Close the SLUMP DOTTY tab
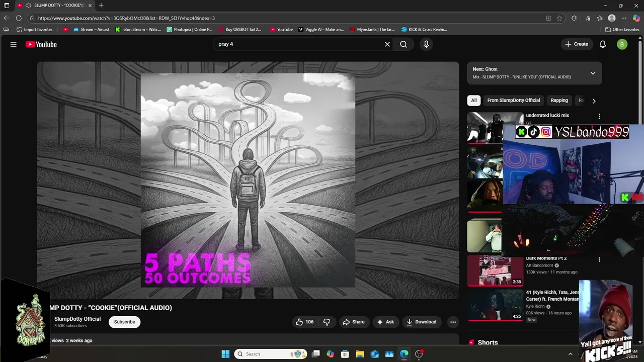Image resolution: width=644 pixels, height=362 pixels. (90, 5)
